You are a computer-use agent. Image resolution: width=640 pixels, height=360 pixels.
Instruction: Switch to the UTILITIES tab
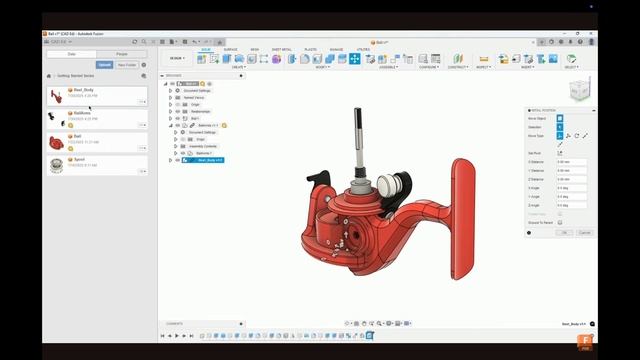pos(363,49)
